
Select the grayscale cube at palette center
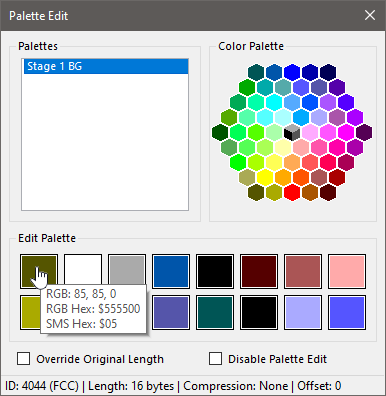[x=292, y=132]
